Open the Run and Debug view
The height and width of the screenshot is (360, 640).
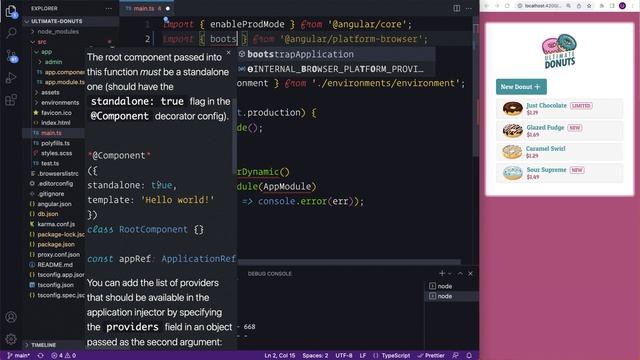pos(11,78)
